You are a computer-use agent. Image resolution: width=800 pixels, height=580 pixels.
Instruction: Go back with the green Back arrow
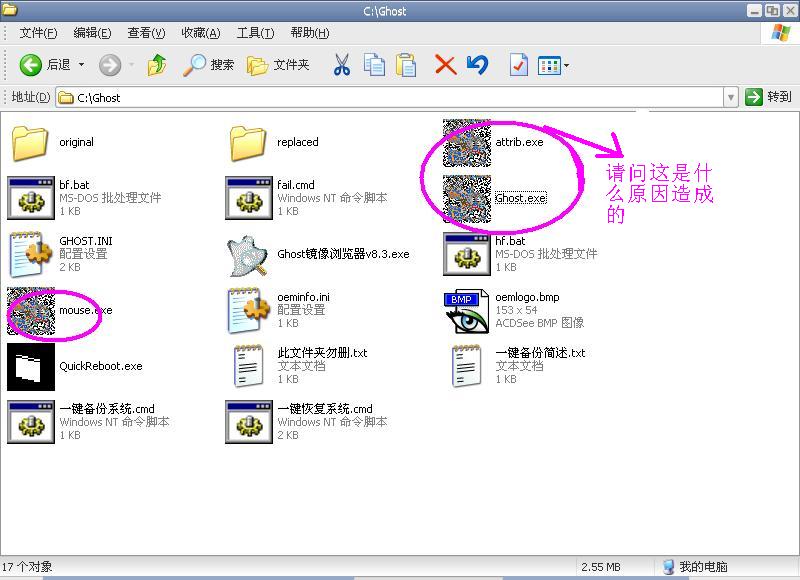[x=31, y=65]
